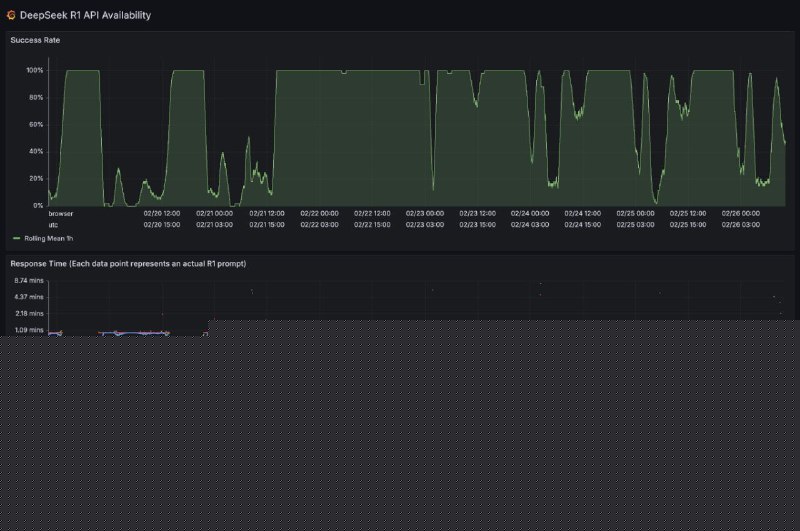Click the 02/22 12:00 browser time label

coord(372,214)
